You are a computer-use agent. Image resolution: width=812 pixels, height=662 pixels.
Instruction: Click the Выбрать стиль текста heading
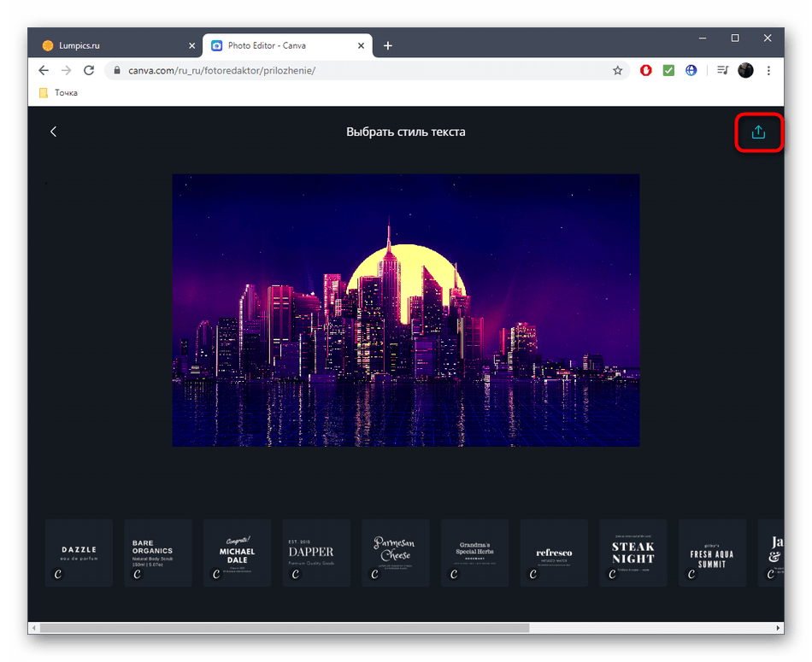point(406,132)
